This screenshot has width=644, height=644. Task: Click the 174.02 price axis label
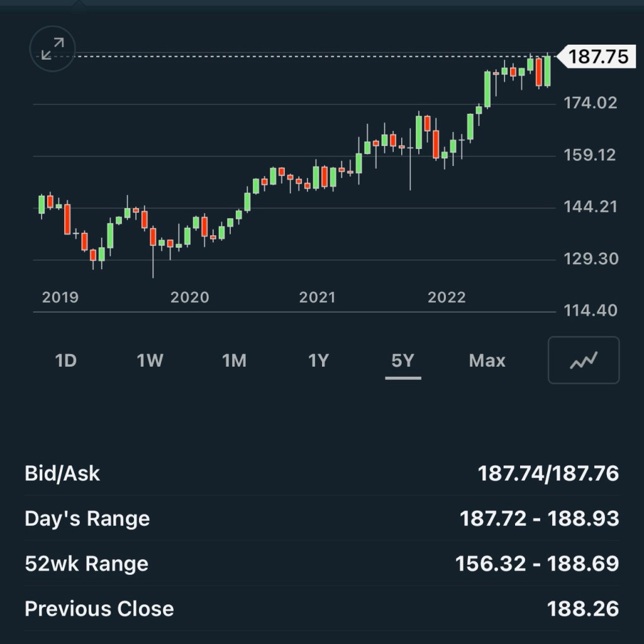[x=591, y=103]
